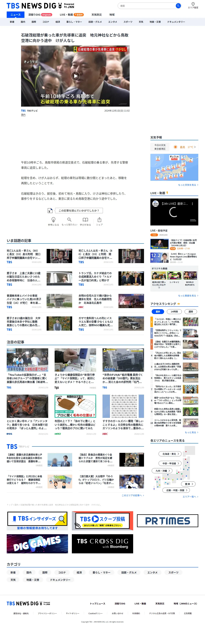Screen dimensions: 205x644
Task: Open the ranking もっと見る link
Action: coord(191,432)
